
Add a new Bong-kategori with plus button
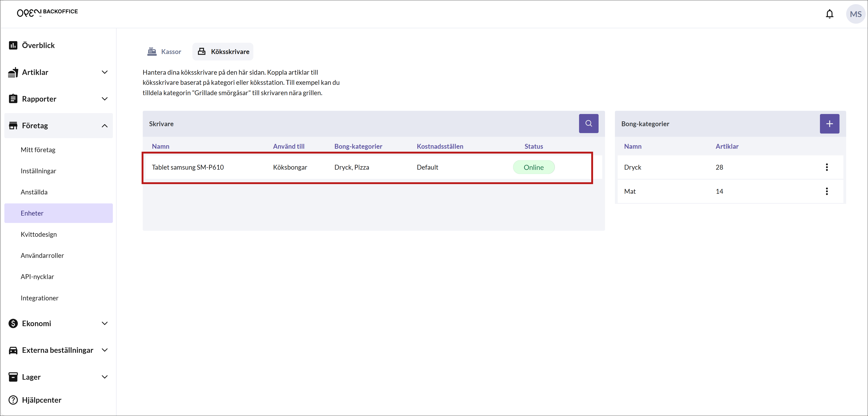[x=829, y=124]
